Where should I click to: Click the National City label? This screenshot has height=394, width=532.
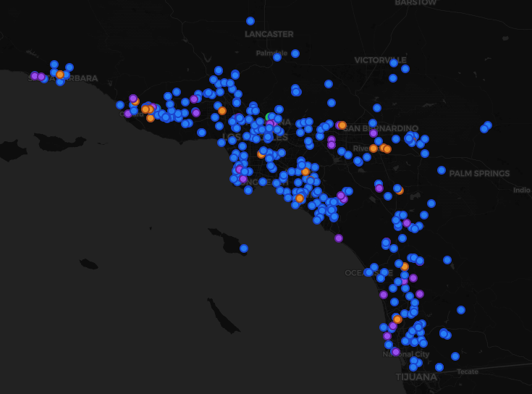tap(406, 354)
